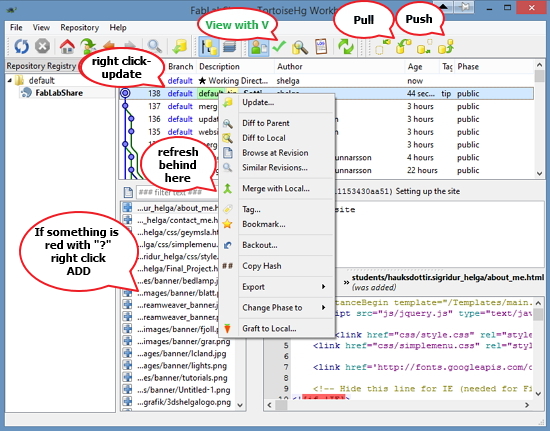Click code pane horizontal scroll left arrow
The height and width of the screenshot is (431, 550).
(x=269, y=405)
